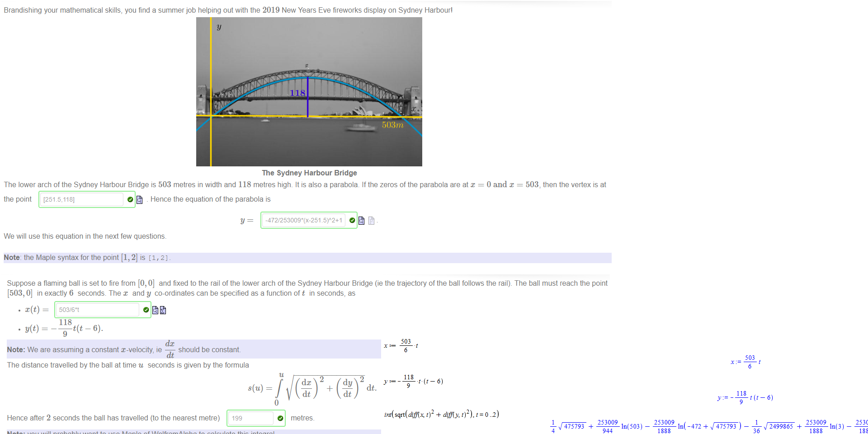
Task: Click the '503m' width label on image
Action: 392,125
